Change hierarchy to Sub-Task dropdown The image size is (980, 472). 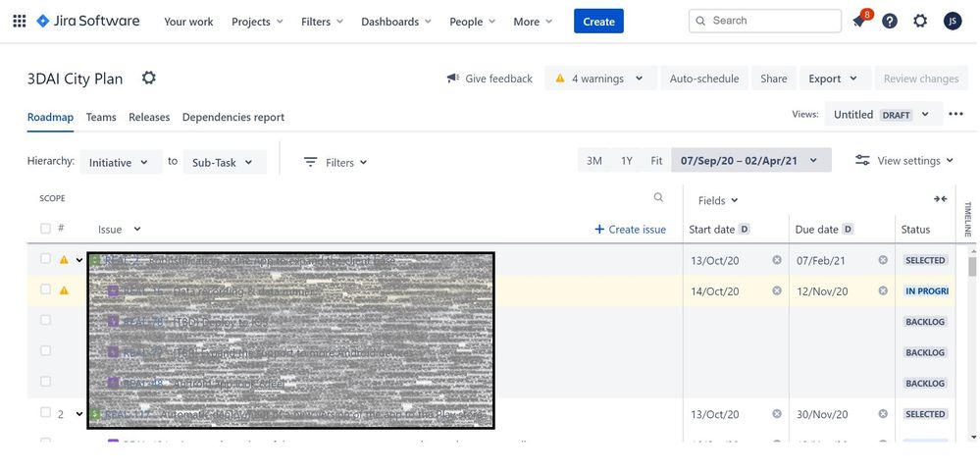[225, 162]
